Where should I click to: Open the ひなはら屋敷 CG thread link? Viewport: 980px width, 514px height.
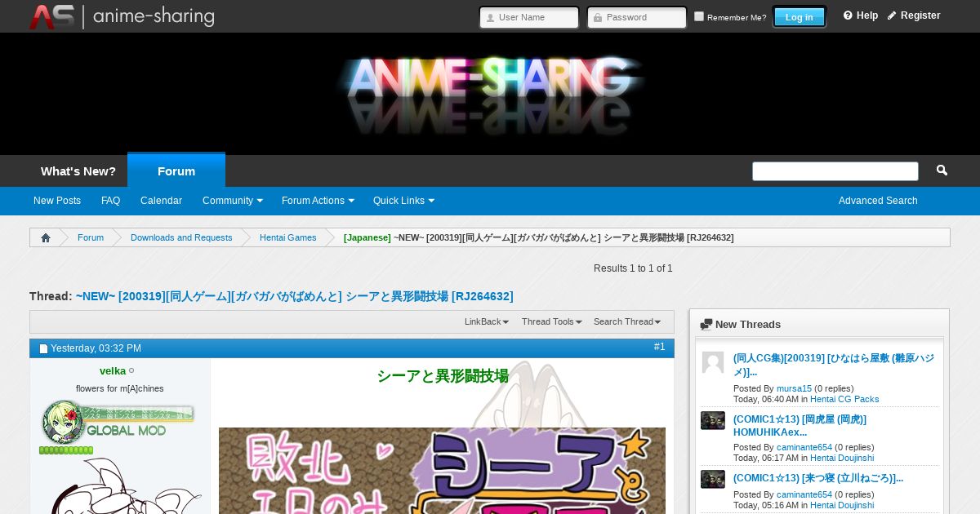pos(833,365)
